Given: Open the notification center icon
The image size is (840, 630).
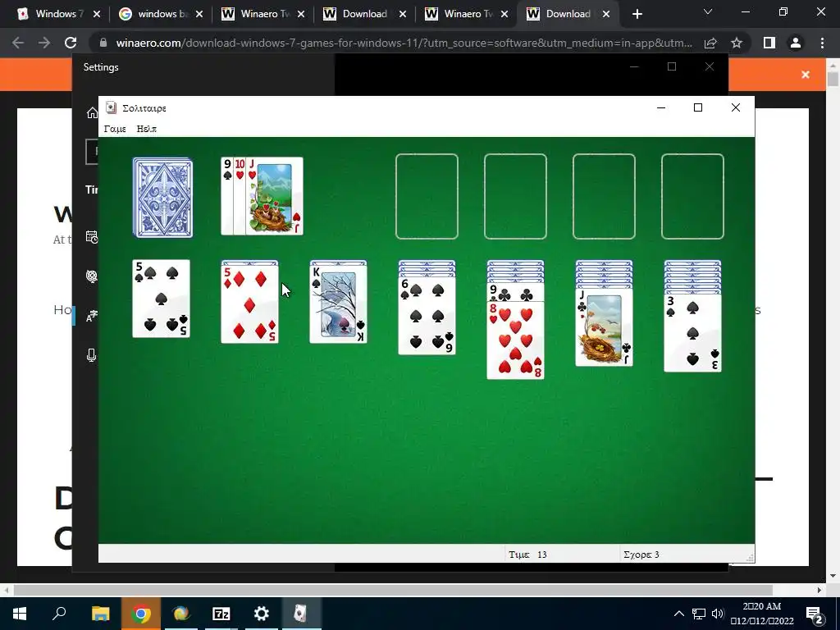Looking at the screenshot, I should click(x=815, y=614).
